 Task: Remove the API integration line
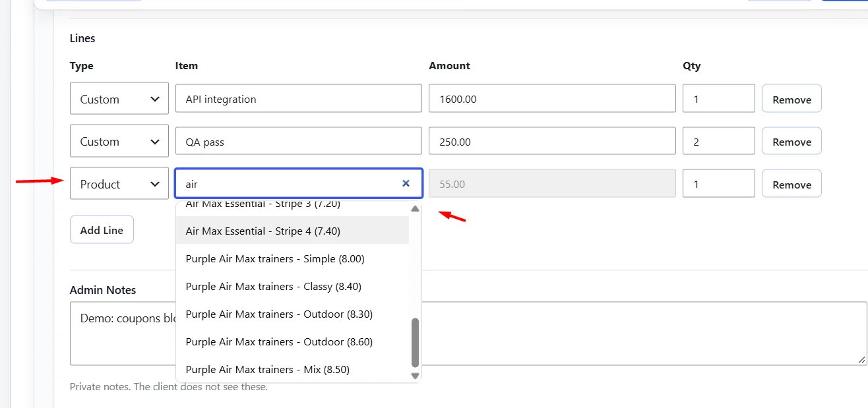click(x=791, y=99)
